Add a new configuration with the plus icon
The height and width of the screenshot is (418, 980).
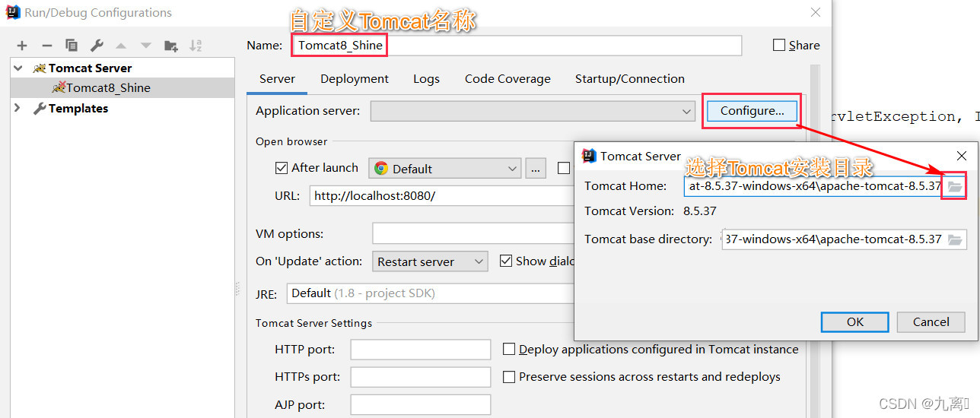point(22,46)
